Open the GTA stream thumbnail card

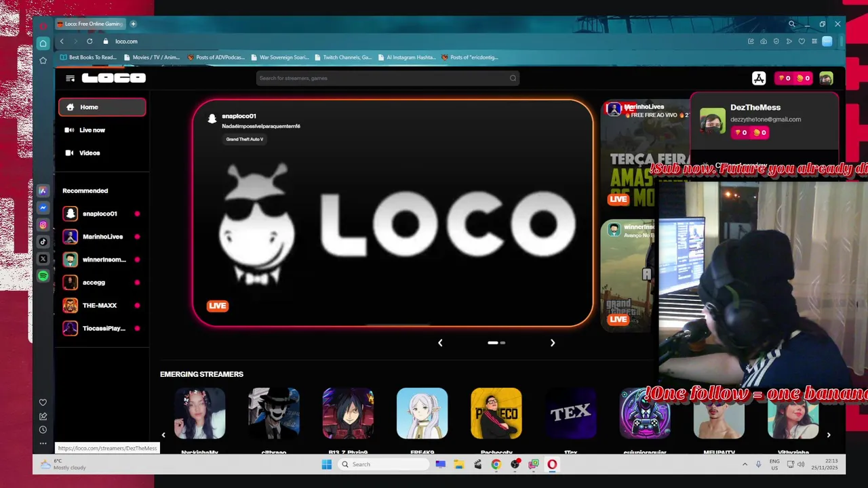pos(627,274)
